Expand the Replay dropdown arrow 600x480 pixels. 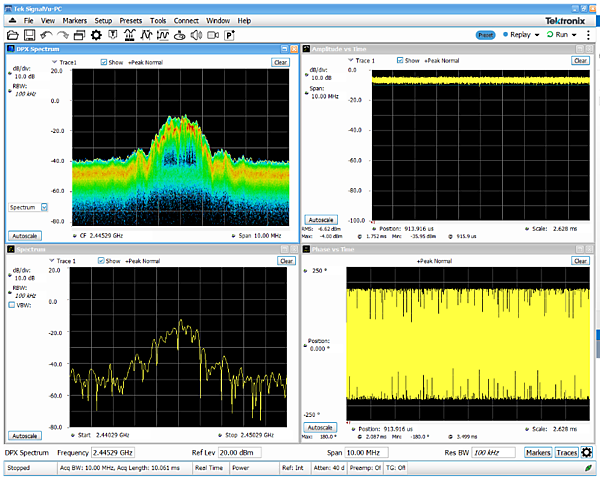pyautogui.click(x=537, y=34)
